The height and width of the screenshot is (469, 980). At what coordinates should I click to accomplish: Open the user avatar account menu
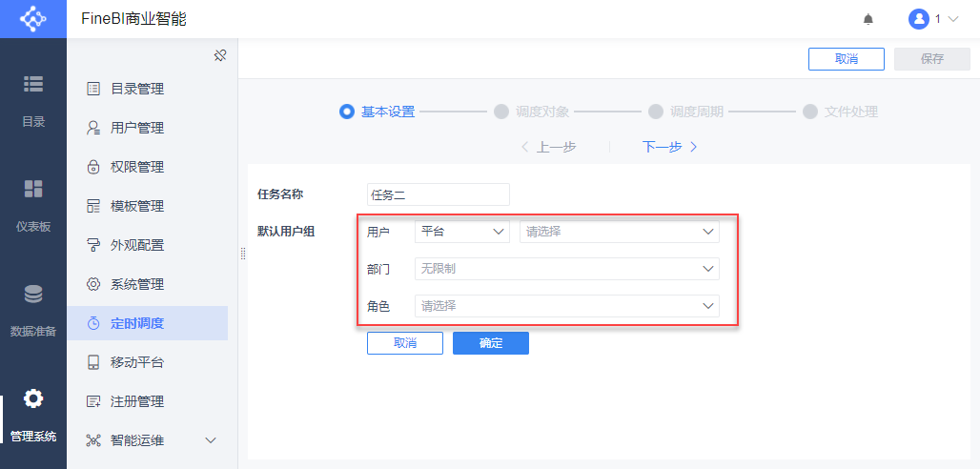[932, 19]
